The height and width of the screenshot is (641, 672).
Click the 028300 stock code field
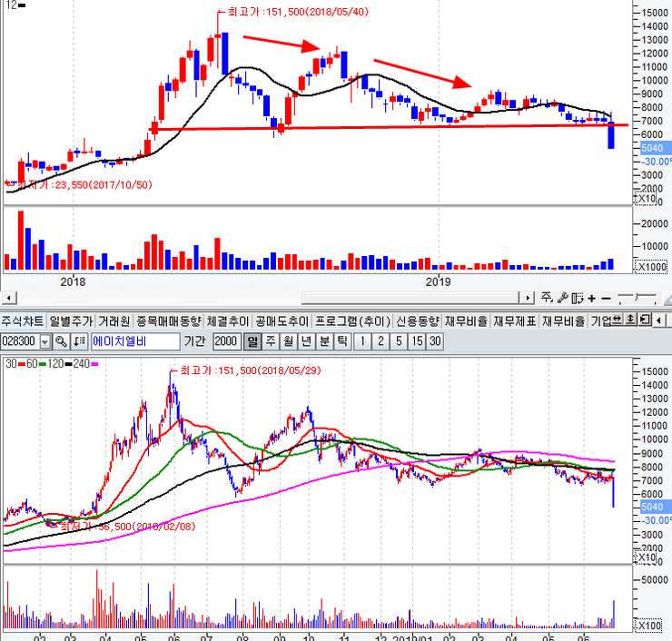coord(21,341)
